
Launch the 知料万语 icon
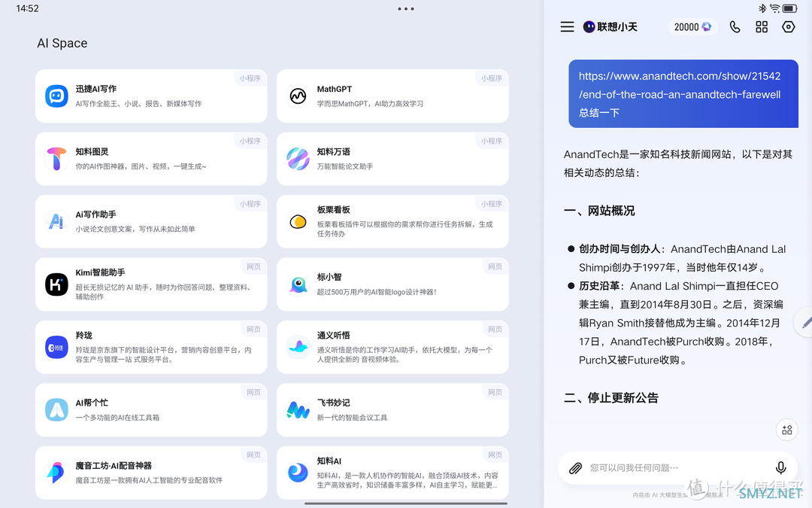[298, 159]
